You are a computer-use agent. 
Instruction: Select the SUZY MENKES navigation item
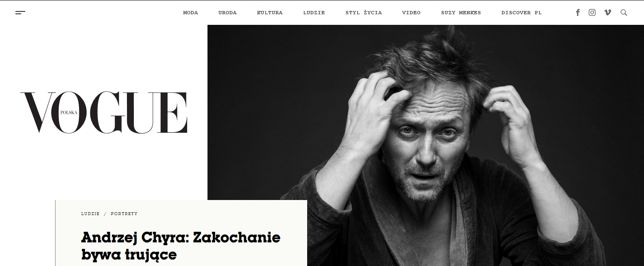pos(461,13)
